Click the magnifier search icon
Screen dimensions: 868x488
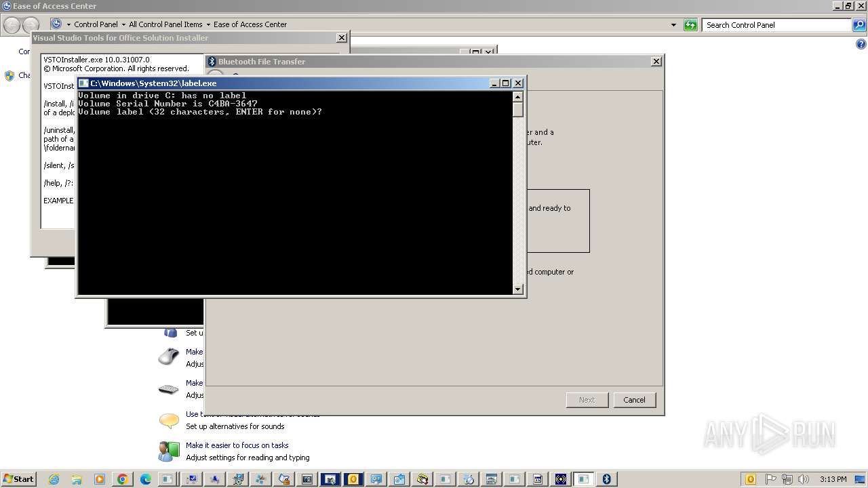pyautogui.click(x=860, y=25)
